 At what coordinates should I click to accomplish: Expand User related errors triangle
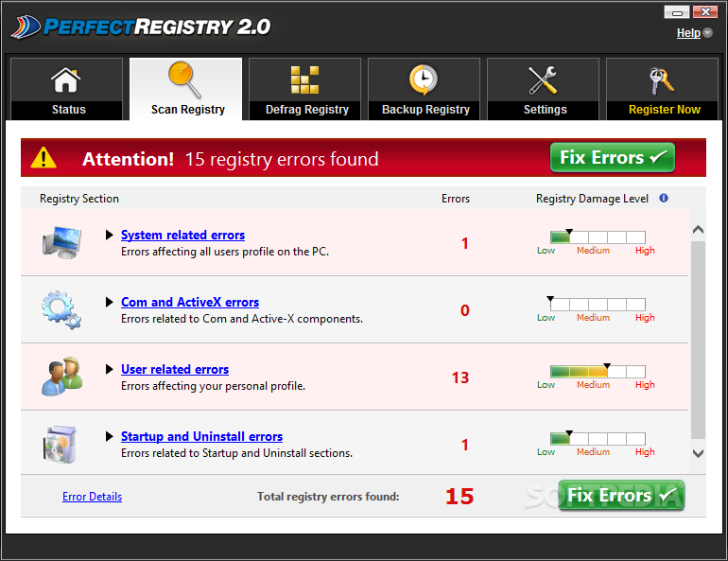[x=109, y=369]
